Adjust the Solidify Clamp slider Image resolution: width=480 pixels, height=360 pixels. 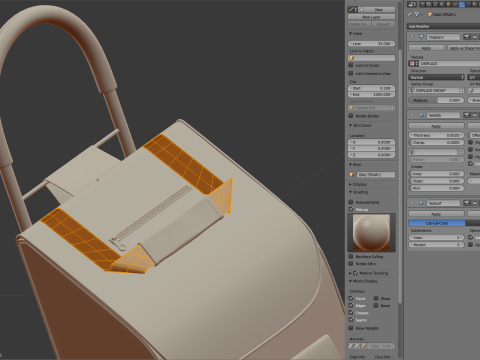tap(436, 142)
